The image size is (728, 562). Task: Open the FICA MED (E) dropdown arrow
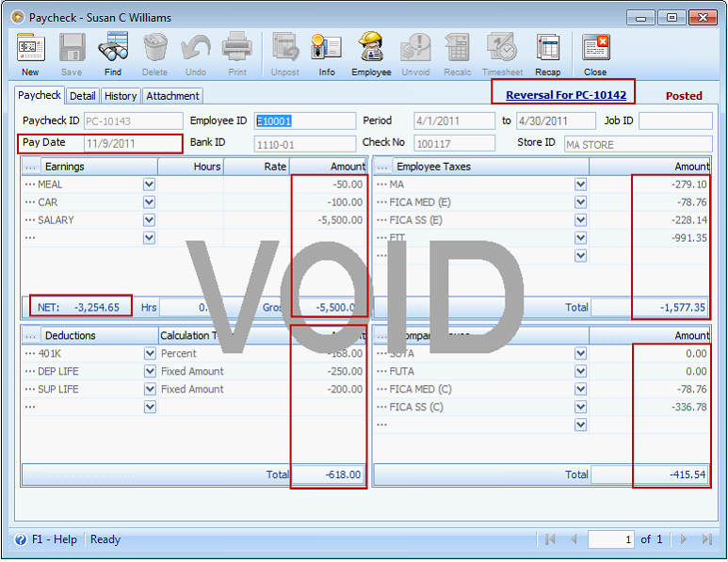580,202
